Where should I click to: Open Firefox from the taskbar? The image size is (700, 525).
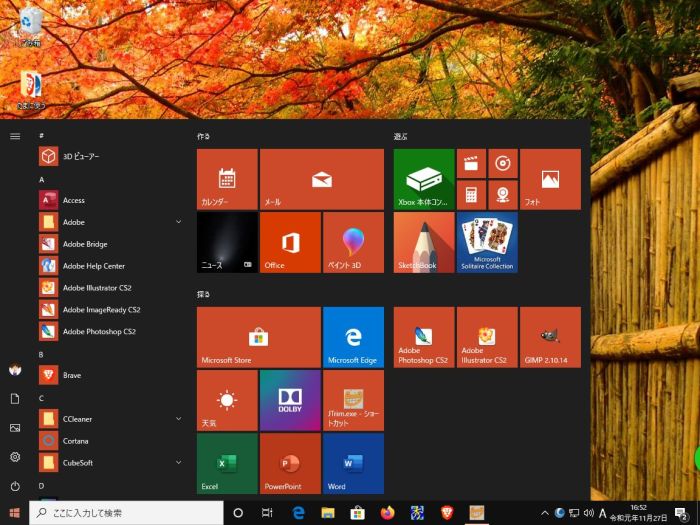(x=388, y=513)
